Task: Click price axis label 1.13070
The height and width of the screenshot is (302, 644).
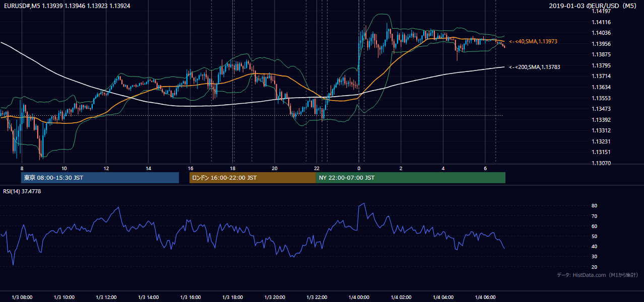Action: [601, 163]
